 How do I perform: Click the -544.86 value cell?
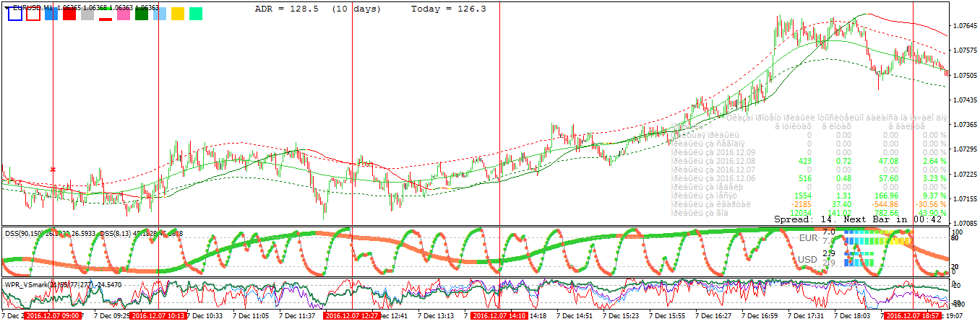click(x=884, y=203)
